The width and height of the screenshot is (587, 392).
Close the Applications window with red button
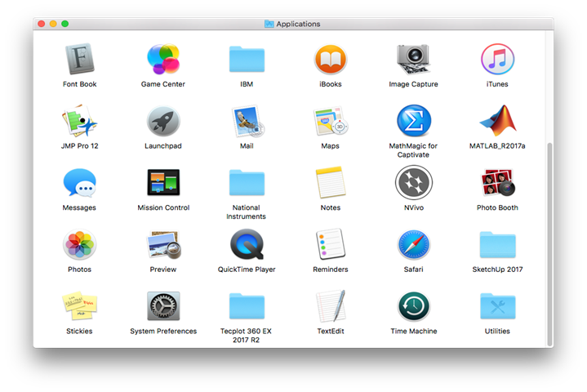(42, 24)
